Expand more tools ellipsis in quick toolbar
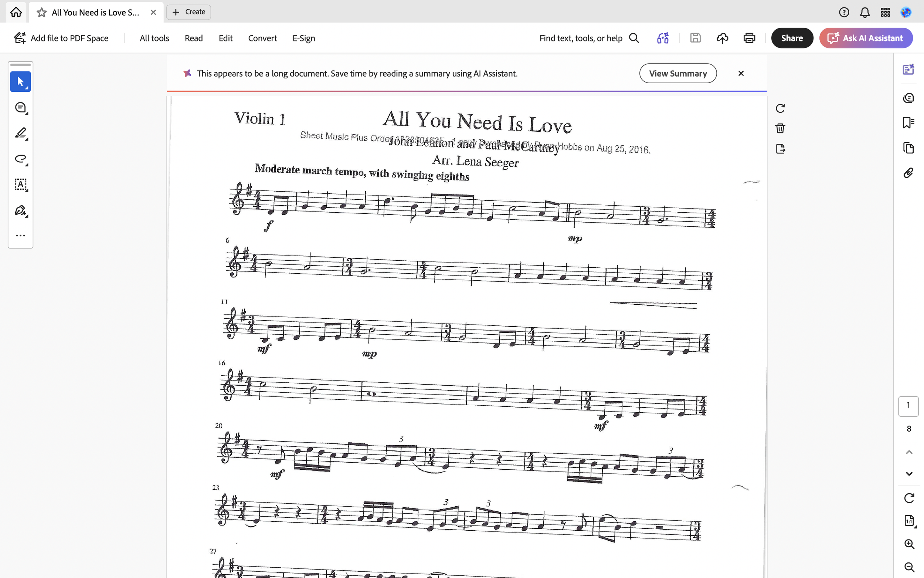Screen dimensions: 924x578 [x=21, y=236]
